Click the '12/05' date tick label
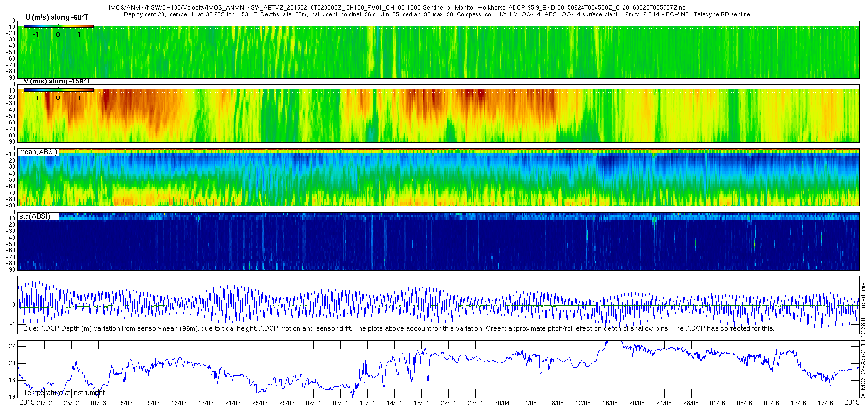This screenshot has height=410, width=868. 583,403
